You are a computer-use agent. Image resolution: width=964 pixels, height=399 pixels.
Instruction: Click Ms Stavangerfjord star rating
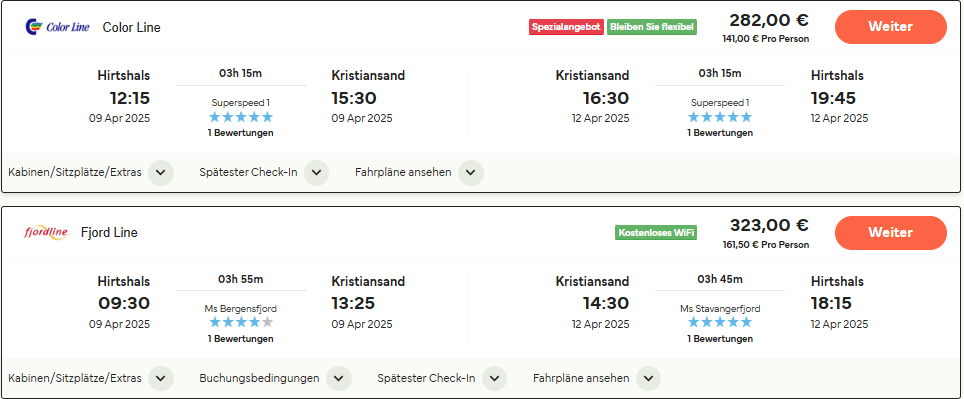pyautogui.click(x=720, y=322)
